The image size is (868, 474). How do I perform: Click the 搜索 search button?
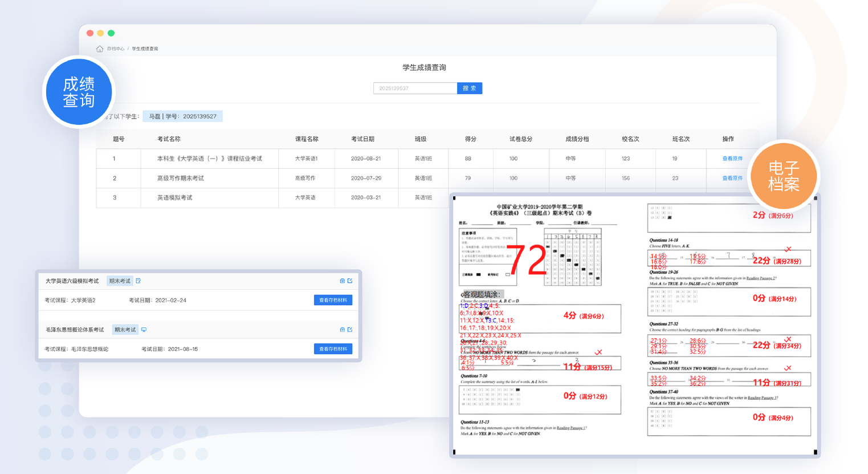pos(470,88)
